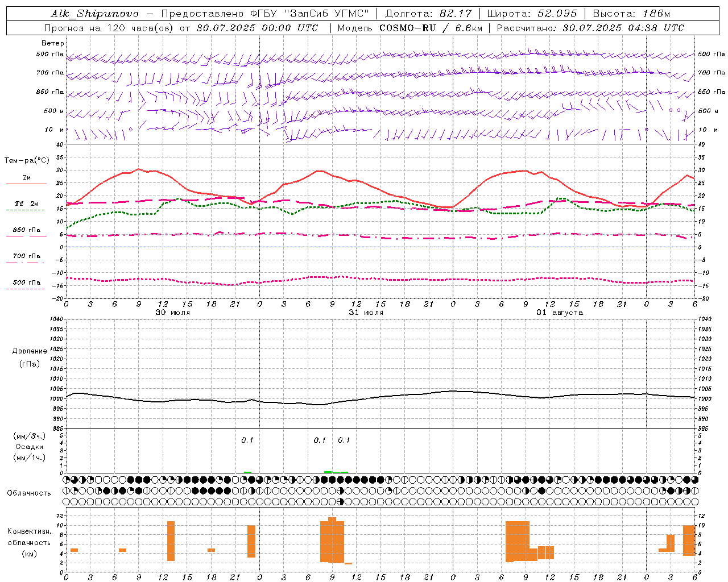
Task: Click the Ветер section label
Action: click(52, 43)
